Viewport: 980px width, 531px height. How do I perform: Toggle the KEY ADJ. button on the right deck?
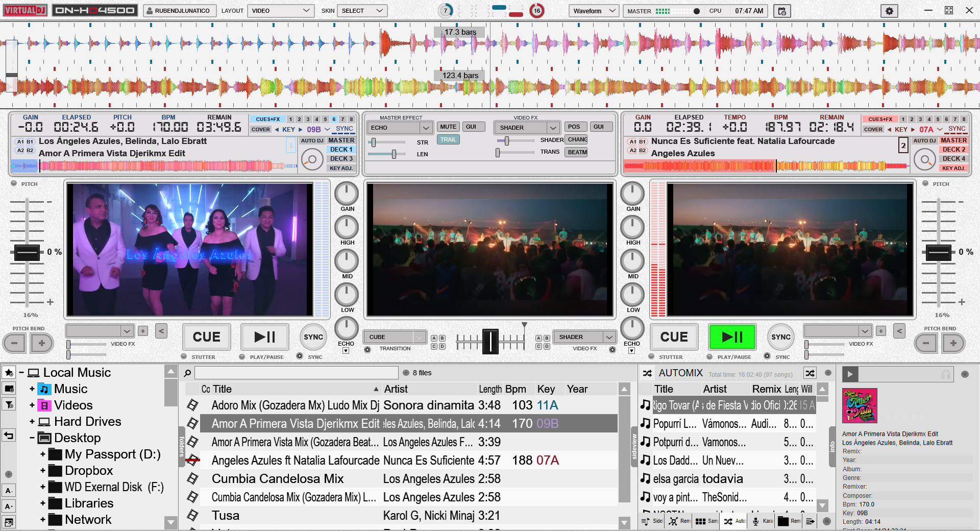pos(953,168)
